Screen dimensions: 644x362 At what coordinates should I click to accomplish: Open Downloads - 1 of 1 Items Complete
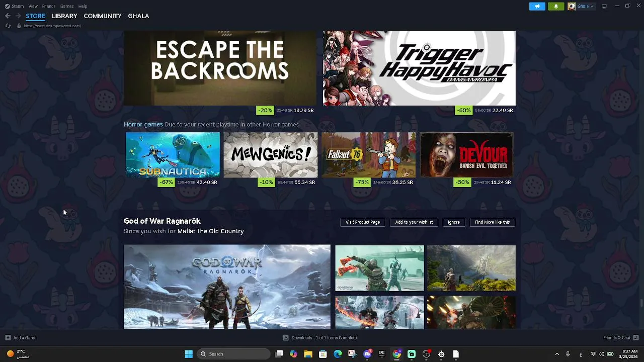pyautogui.click(x=324, y=338)
